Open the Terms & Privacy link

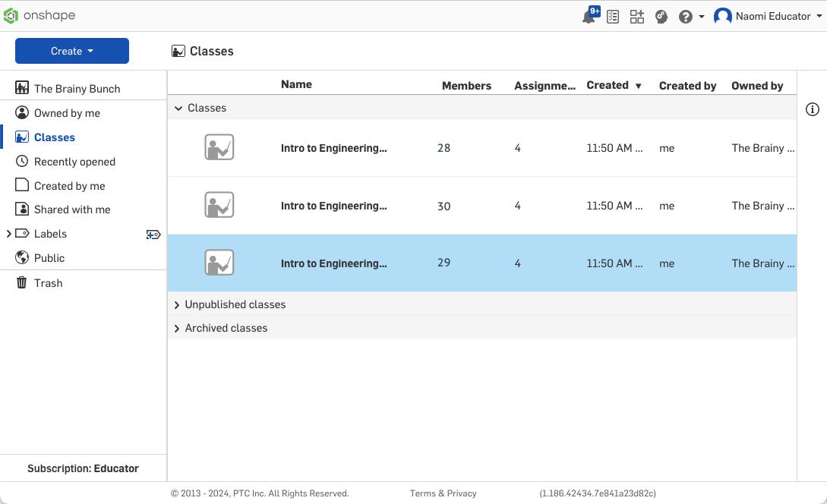point(443,493)
